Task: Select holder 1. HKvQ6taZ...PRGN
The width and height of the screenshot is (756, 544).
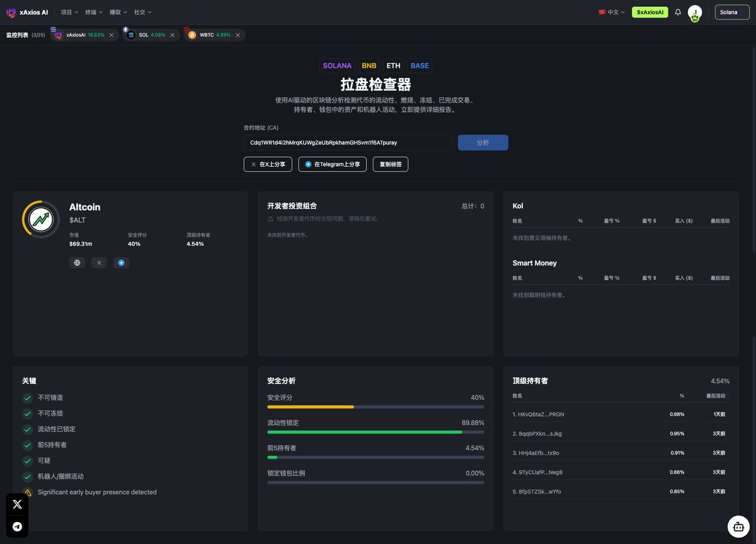Action: (539, 414)
